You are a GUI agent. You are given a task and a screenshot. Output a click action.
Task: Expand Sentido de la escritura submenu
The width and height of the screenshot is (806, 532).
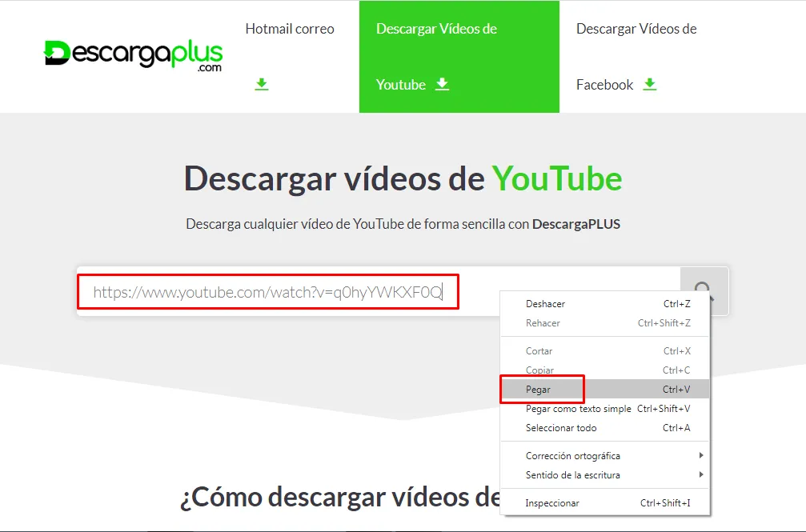click(x=605, y=475)
